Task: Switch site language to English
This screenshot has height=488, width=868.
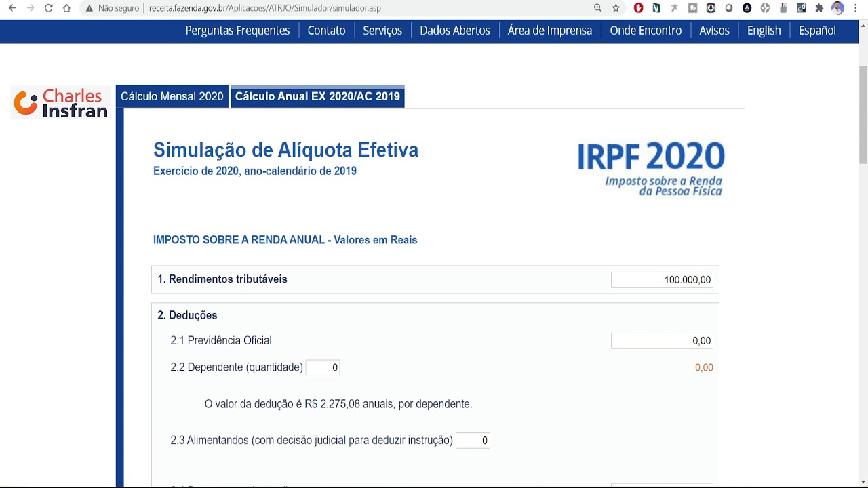Action: point(764,30)
